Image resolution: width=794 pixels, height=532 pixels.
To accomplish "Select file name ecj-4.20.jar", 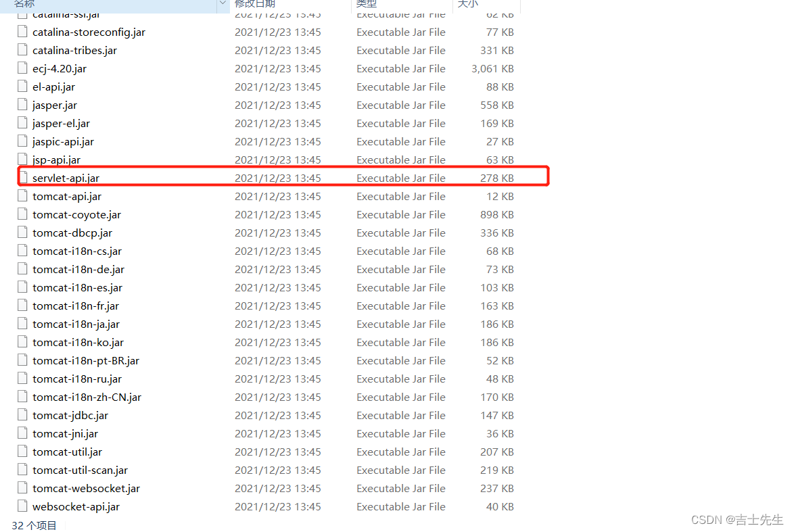I will click(60, 69).
